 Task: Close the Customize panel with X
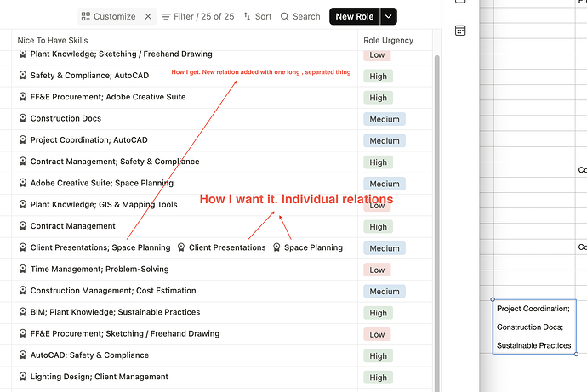(x=148, y=16)
